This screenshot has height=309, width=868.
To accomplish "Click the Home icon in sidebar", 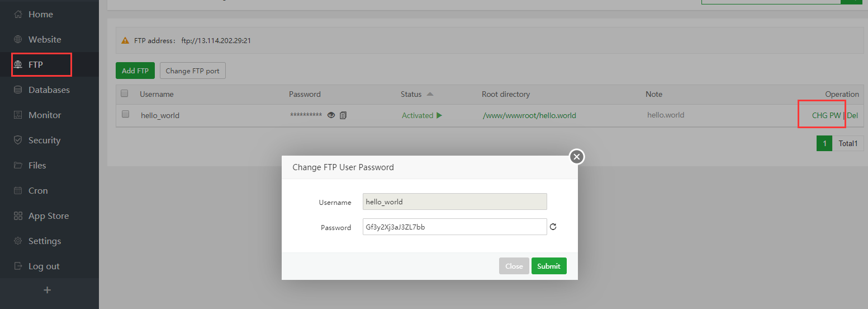I will [x=18, y=15].
